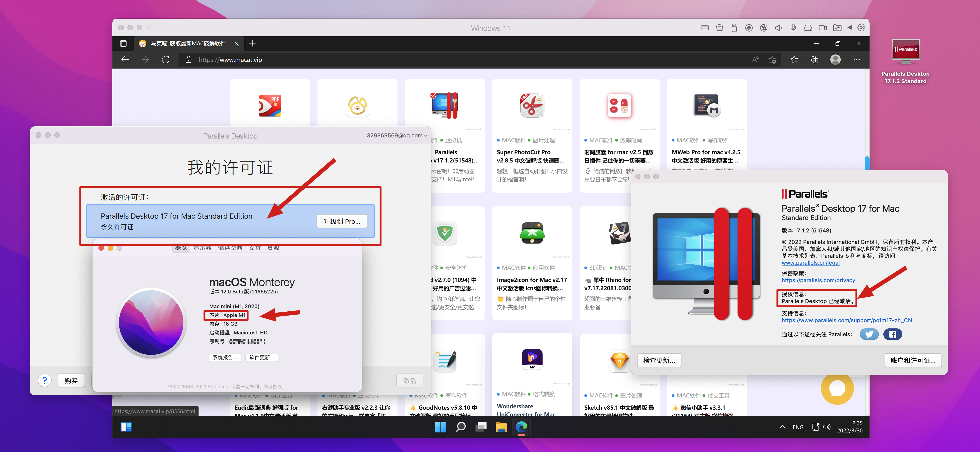The width and height of the screenshot is (980, 452).
Task: Click the camera icon in the Parallels toolbar
Action: pyautogui.click(x=823, y=28)
